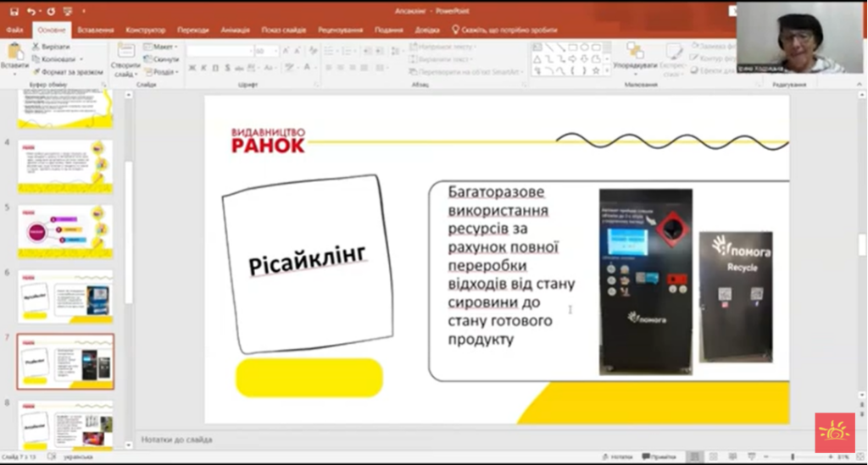
Task: Click the 'Скажіть, що потрібно зробити' search box
Action: pyautogui.click(x=505, y=30)
